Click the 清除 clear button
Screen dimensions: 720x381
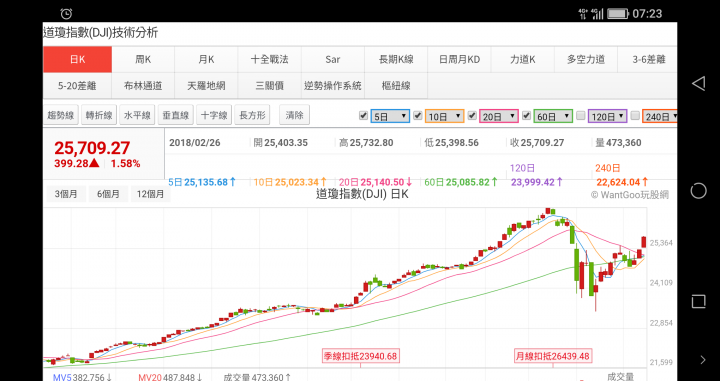pyautogui.click(x=294, y=115)
